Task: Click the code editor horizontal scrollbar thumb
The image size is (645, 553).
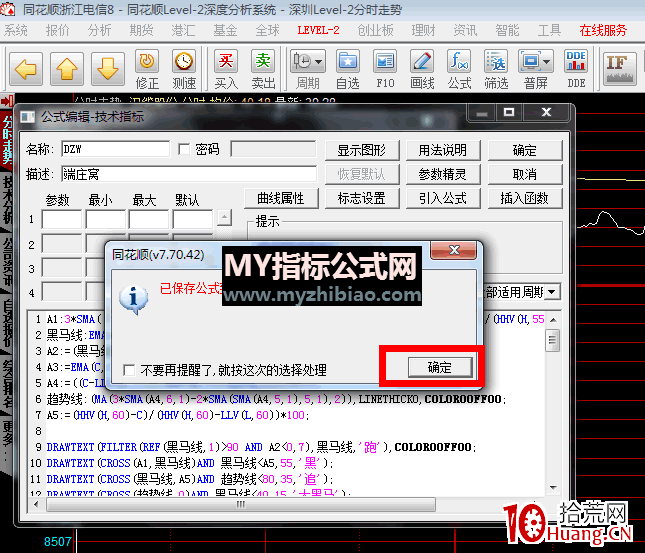Action: coord(241,504)
